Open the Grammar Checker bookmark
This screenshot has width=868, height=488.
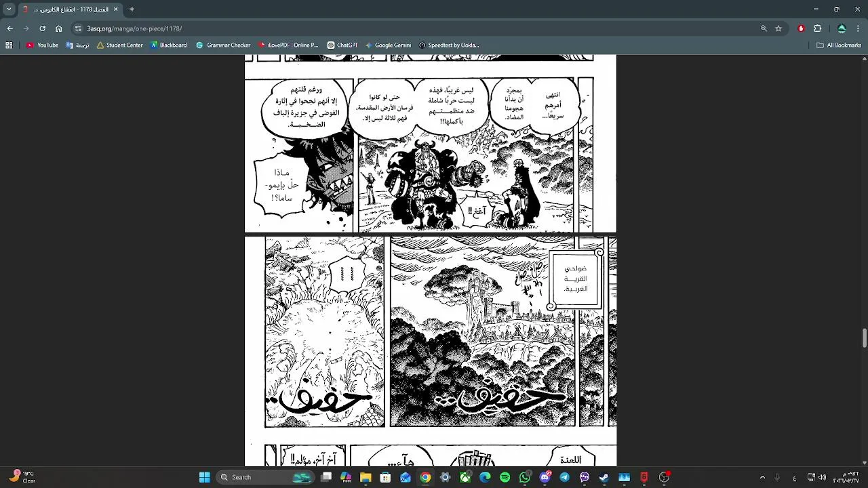tap(223, 45)
